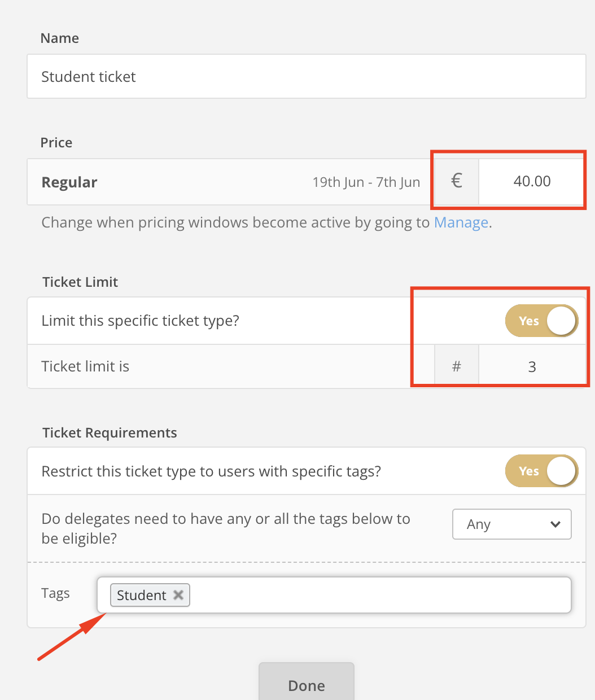
Task: Open the Any or All tags dropdown
Action: coord(512,524)
